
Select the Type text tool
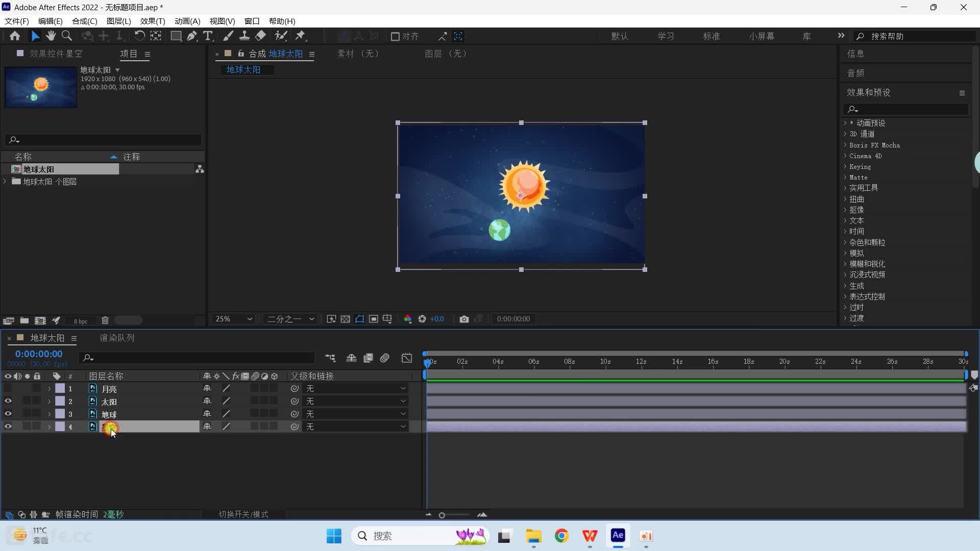click(x=208, y=36)
